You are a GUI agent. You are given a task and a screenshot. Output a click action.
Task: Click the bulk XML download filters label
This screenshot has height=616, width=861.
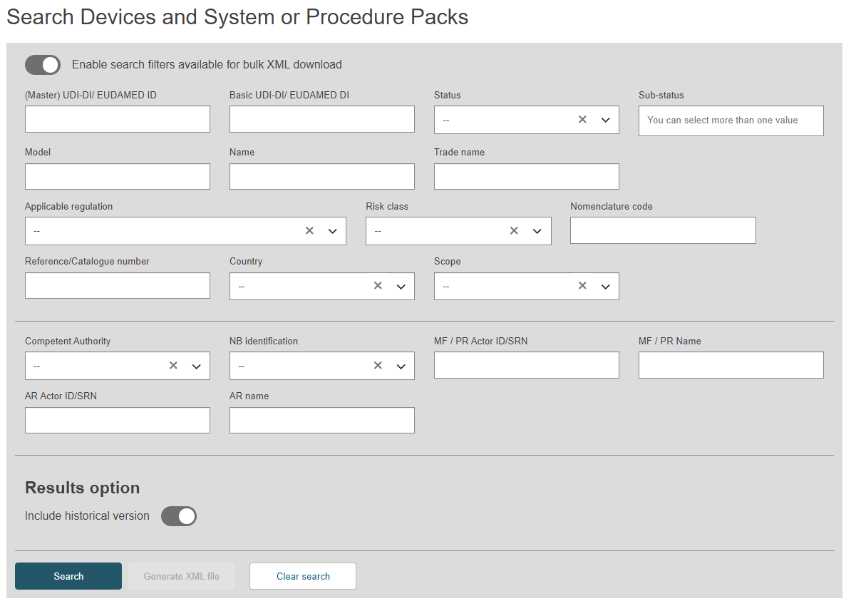click(x=207, y=65)
